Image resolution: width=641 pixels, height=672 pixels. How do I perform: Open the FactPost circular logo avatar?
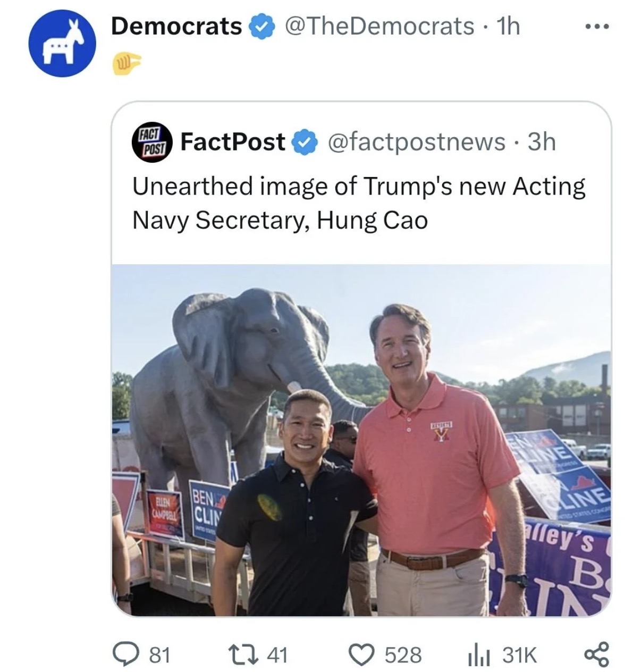[x=151, y=141]
